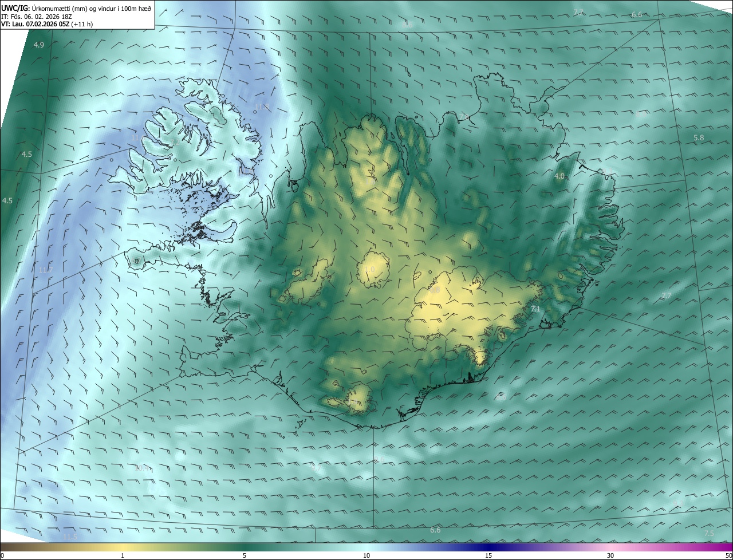Screen dimensions: 733x560
Task: Click the 11.7 value label
Action: pyautogui.click(x=46, y=270)
